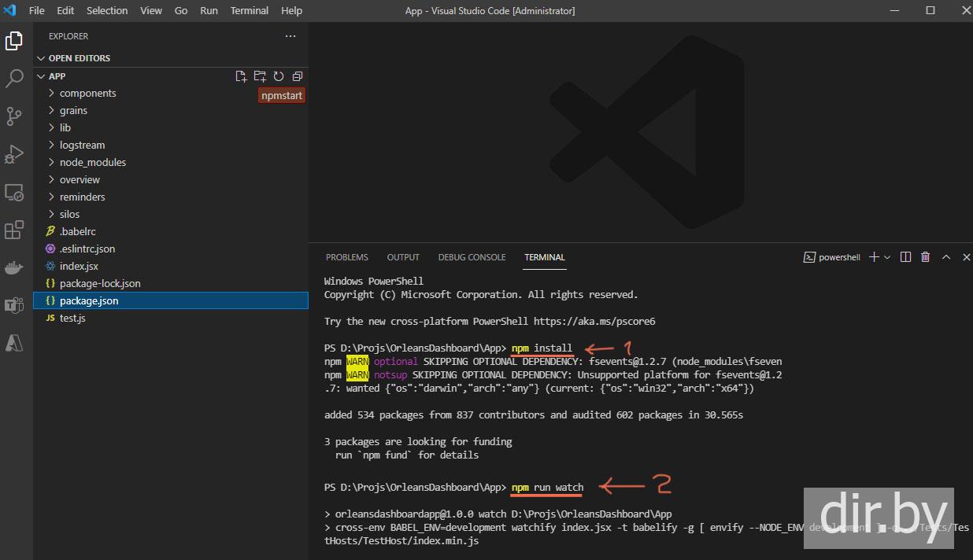Screen dimensions: 973x560
Task: Switch to the DEBUG CONSOLE tab
Action: point(472,257)
